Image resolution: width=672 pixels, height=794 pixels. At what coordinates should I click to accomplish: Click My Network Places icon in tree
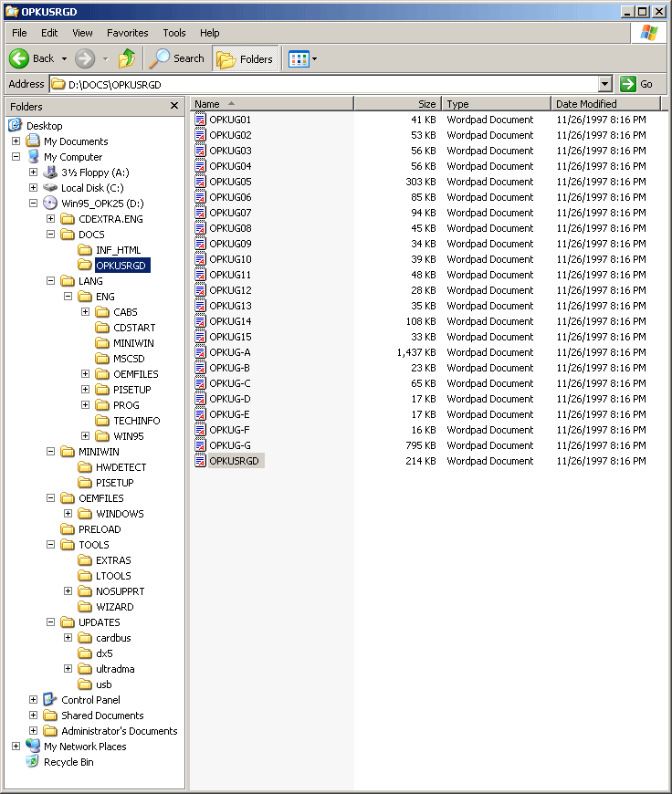(33, 747)
